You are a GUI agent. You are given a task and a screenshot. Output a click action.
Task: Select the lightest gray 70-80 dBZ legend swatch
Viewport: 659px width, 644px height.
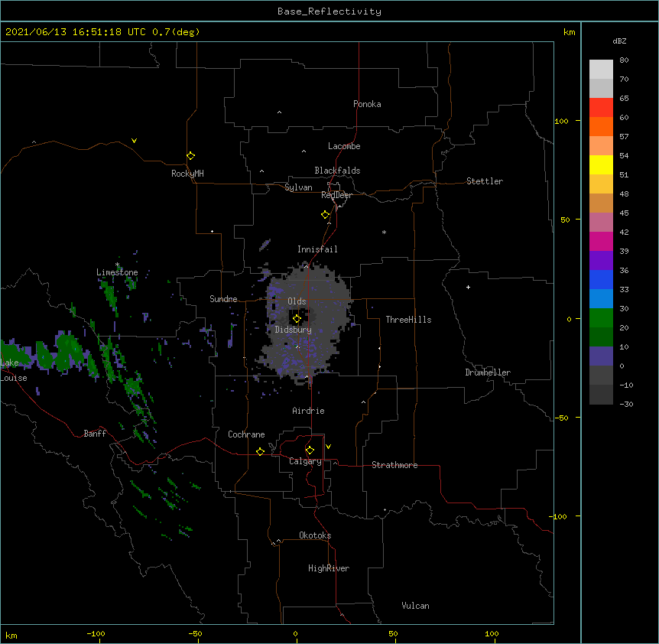click(601, 70)
